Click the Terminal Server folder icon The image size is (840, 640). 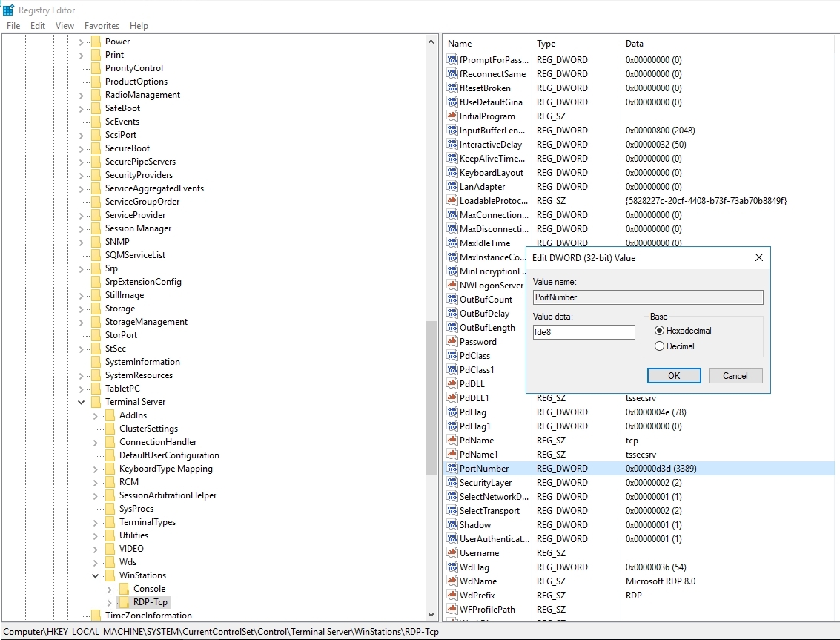(96, 402)
